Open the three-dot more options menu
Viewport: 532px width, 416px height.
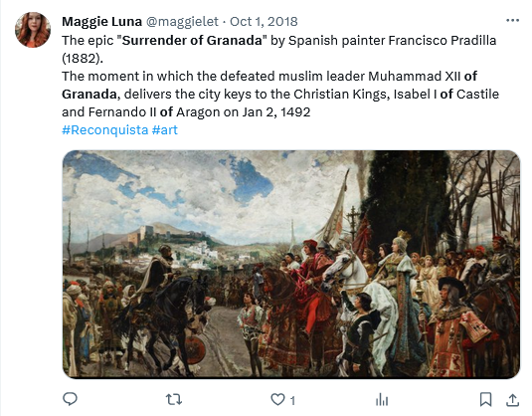pos(512,21)
